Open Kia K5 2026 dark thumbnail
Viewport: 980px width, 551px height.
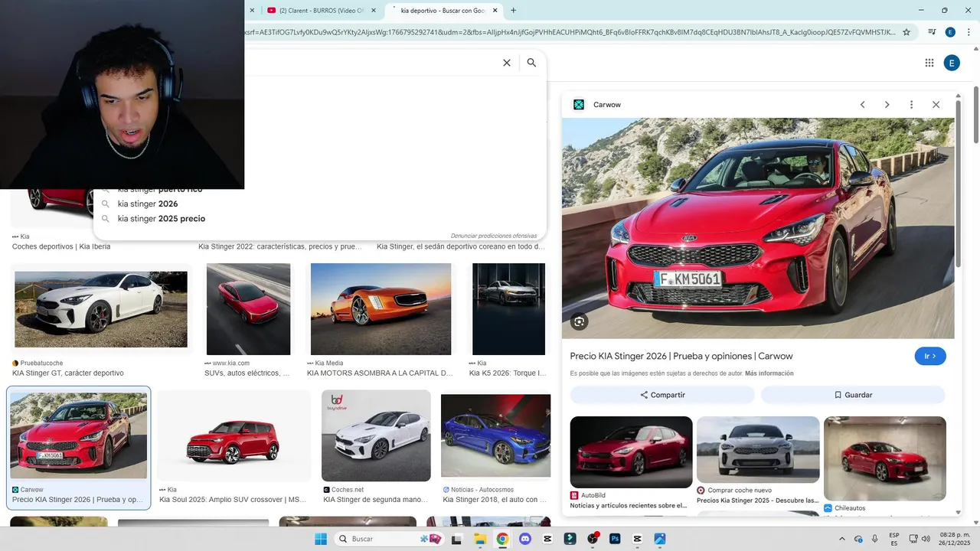[x=508, y=309]
